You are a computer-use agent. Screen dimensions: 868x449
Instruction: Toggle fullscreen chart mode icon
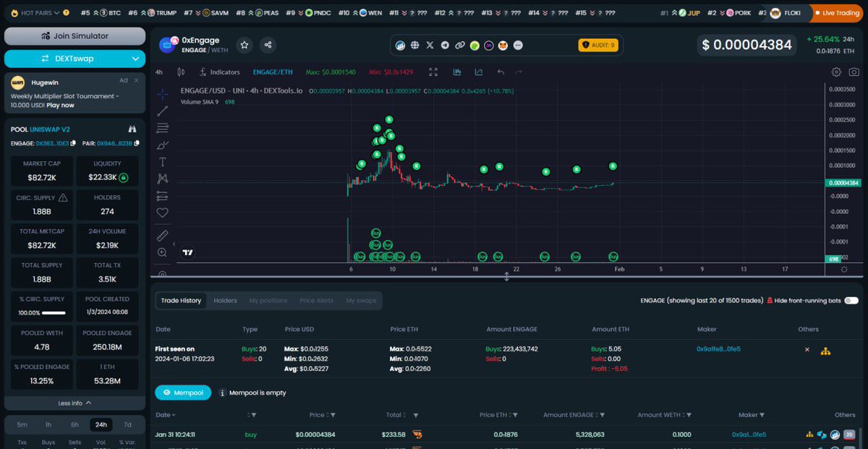pyautogui.click(x=433, y=72)
